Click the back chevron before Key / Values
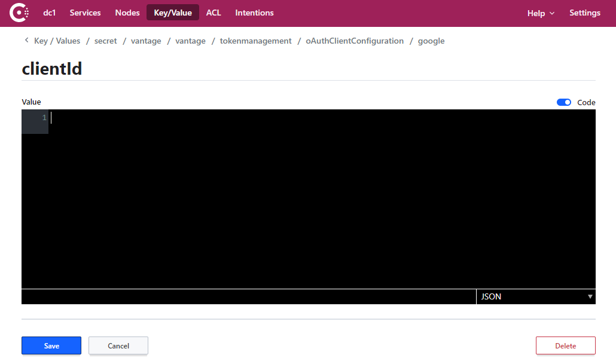 coord(26,40)
